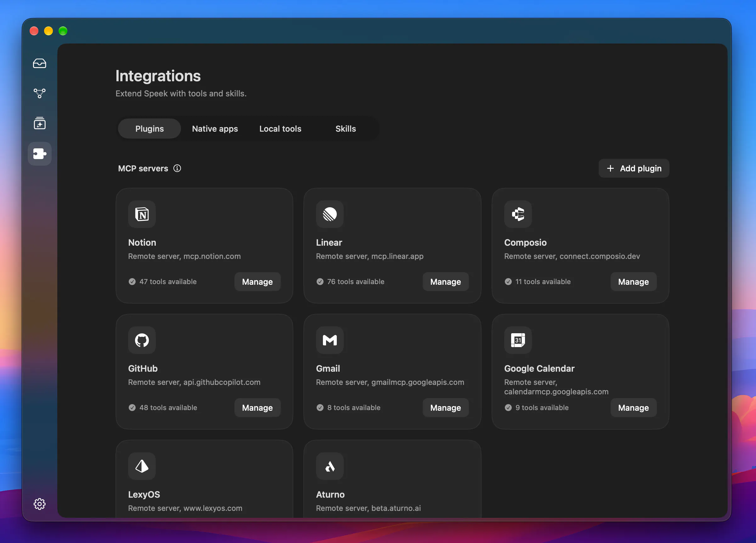This screenshot has height=543, width=756.
Task: Click the checkmark beside 47 tools available
Action: point(132,282)
